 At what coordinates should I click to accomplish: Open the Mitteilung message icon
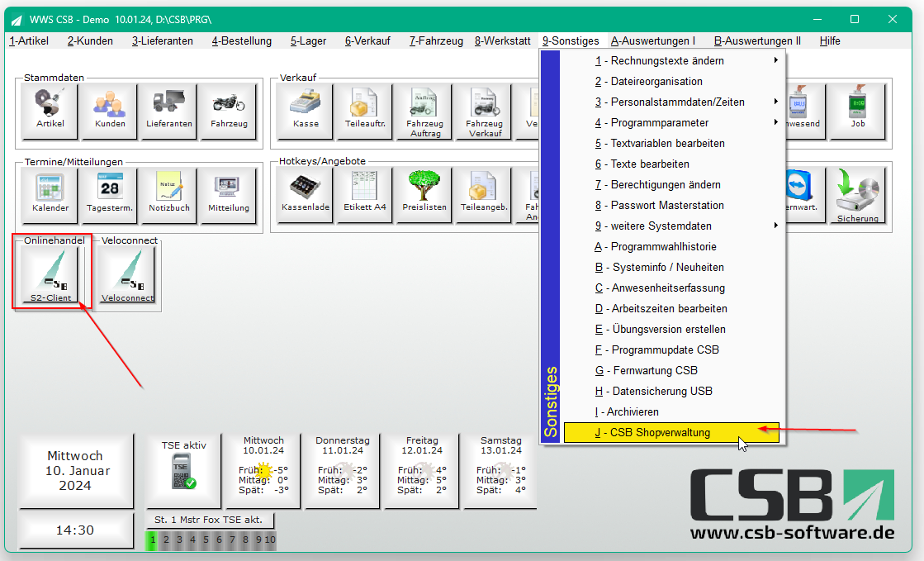[x=229, y=195]
